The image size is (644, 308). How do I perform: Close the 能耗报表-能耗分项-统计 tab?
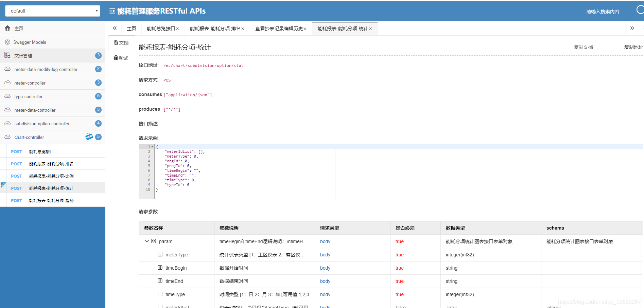(x=370, y=29)
